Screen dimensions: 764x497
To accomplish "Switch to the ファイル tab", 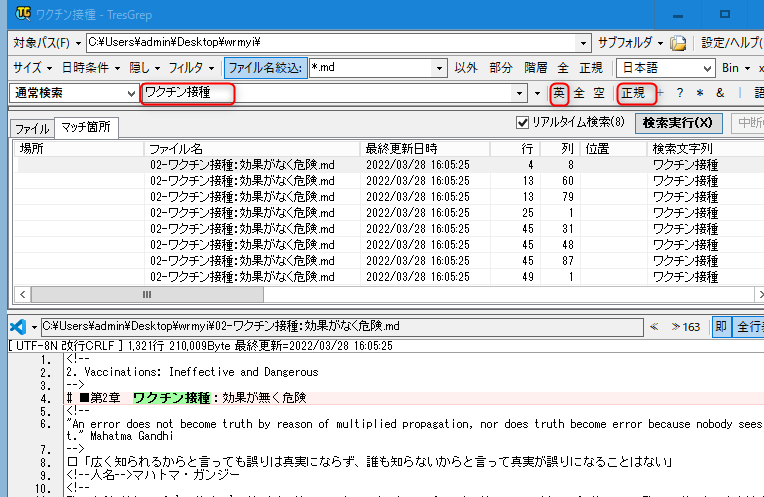I will click(31, 129).
